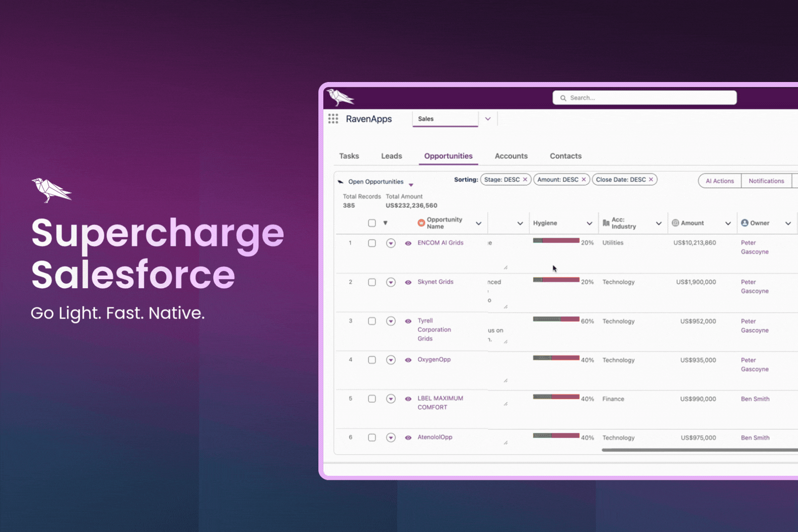
Task: Click the search magnifier icon
Action: pos(563,98)
